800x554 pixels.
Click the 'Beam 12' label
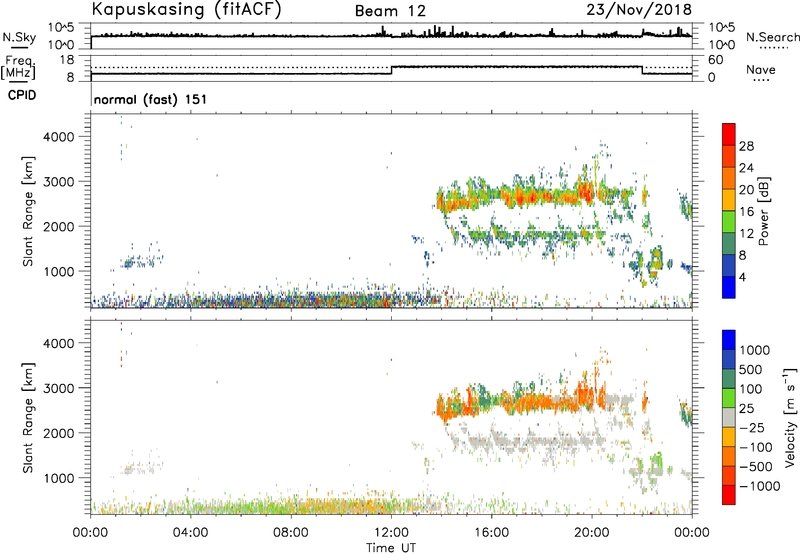click(x=390, y=11)
